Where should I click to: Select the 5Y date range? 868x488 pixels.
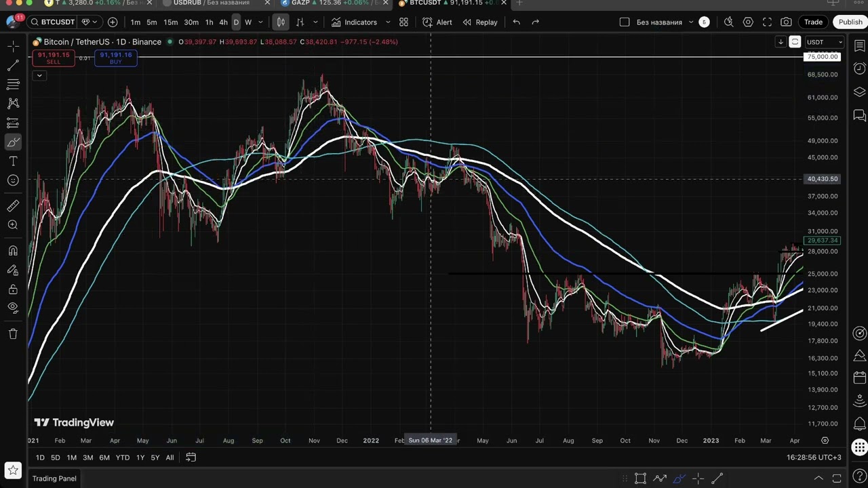pos(155,457)
